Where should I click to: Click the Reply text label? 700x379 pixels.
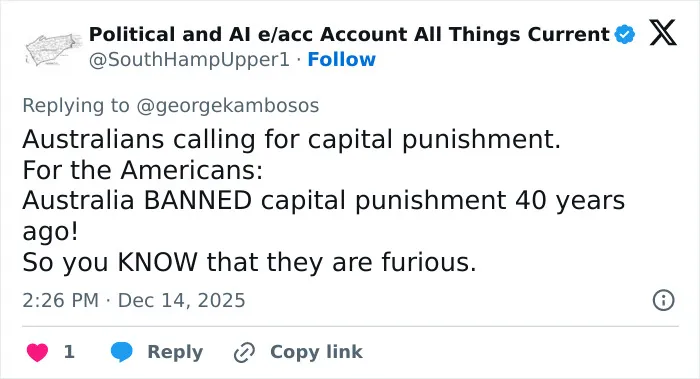pos(175,352)
